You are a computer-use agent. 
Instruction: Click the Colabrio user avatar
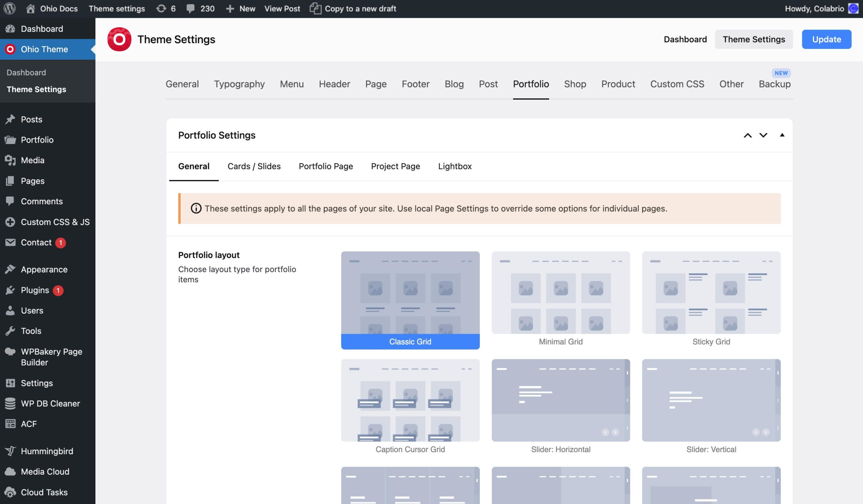click(x=853, y=8)
